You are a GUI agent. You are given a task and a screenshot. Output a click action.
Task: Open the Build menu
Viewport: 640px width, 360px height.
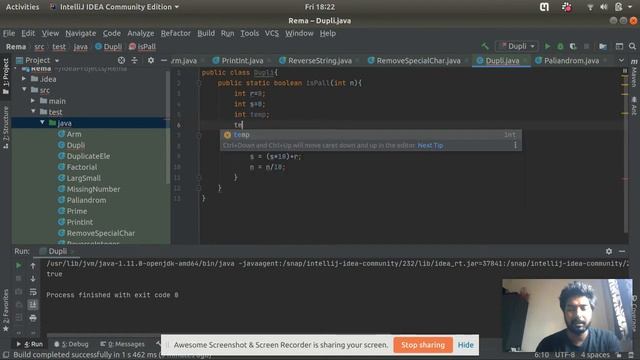(x=206, y=33)
